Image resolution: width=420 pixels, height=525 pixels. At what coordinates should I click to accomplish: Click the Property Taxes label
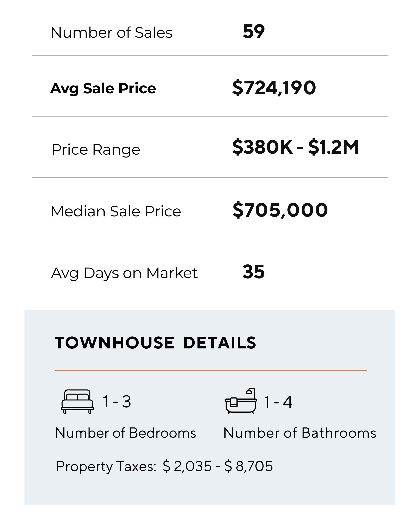point(106,466)
